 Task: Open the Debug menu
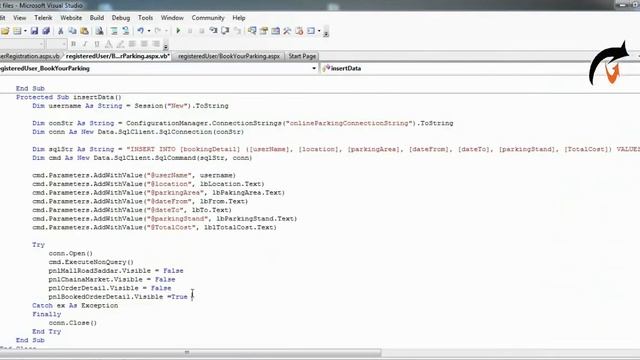coord(121,18)
